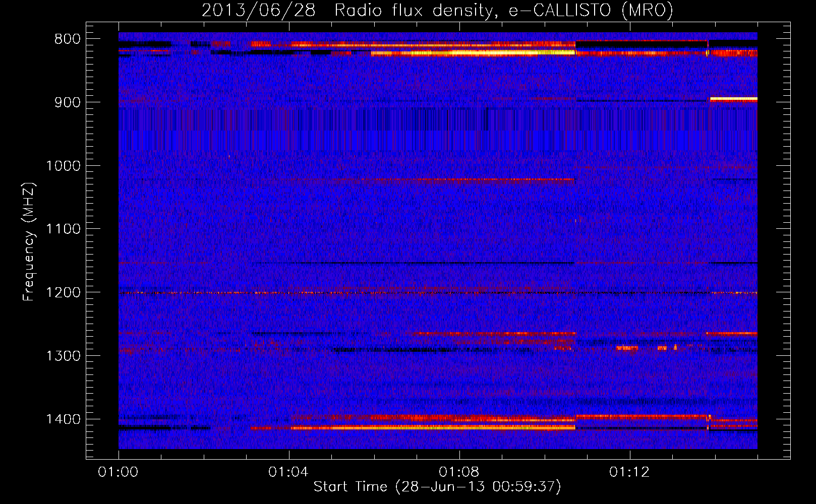Click the 800 frequency tick label

point(68,39)
